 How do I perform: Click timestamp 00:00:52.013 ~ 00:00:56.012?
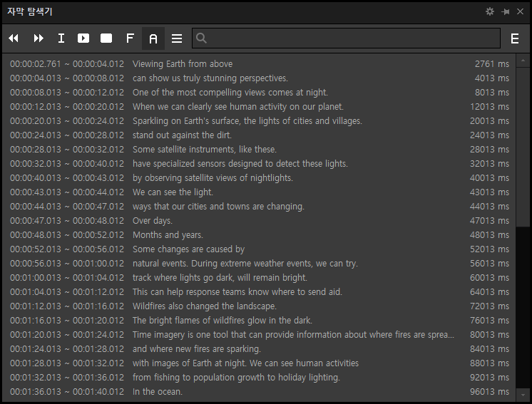(x=67, y=249)
